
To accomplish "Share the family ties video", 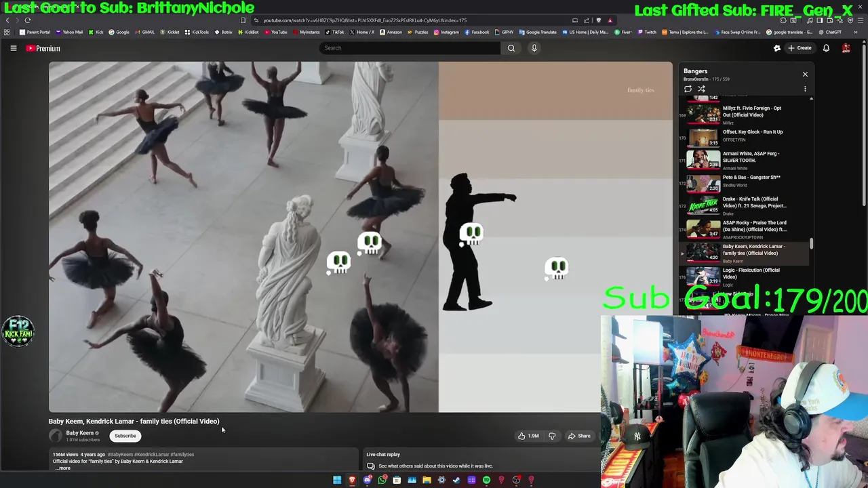I will [x=580, y=436].
